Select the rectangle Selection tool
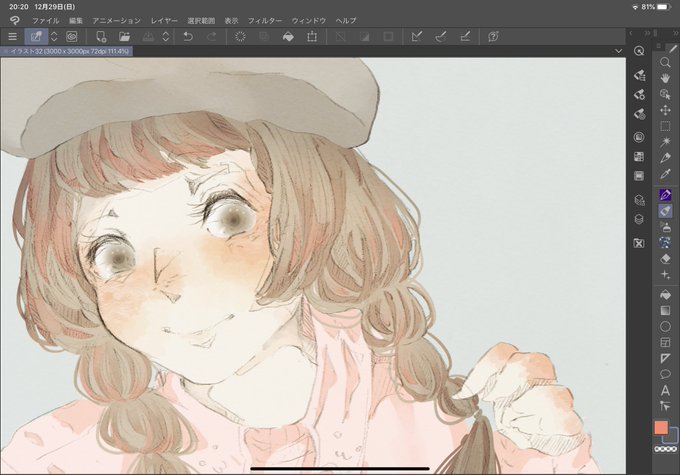The width and height of the screenshot is (680, 475). (x=665, y=126)
